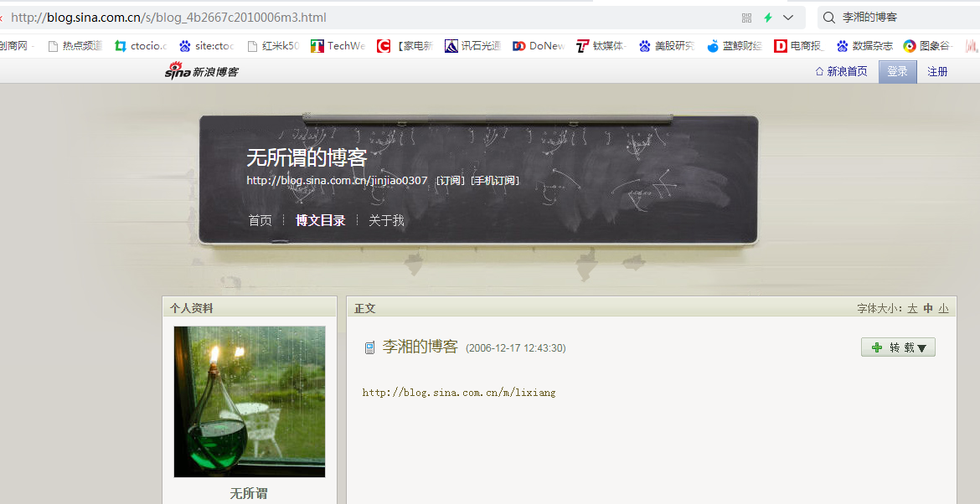Open the 图象谷 bookmark
The height and width of the screenshot is (504, 980).
tap(929, 45)
